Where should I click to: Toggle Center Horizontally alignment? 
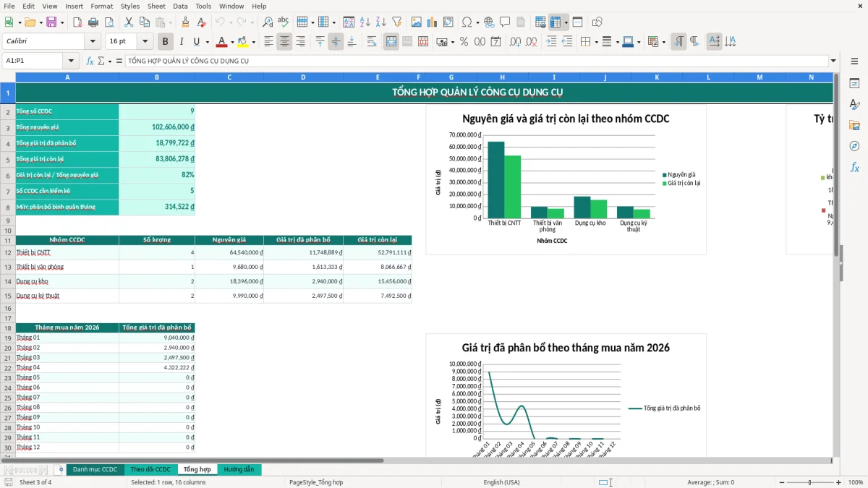[284, 42]
